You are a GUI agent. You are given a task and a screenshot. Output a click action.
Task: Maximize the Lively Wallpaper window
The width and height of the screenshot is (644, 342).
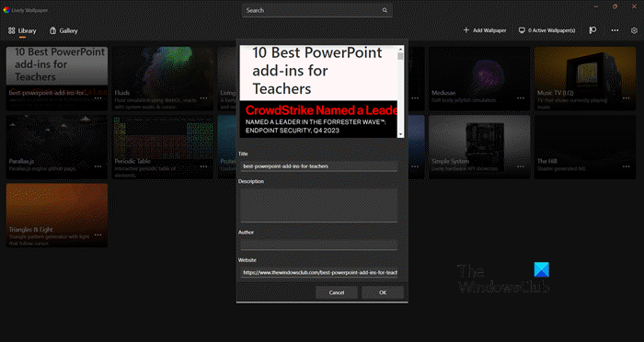coord(615,6)
